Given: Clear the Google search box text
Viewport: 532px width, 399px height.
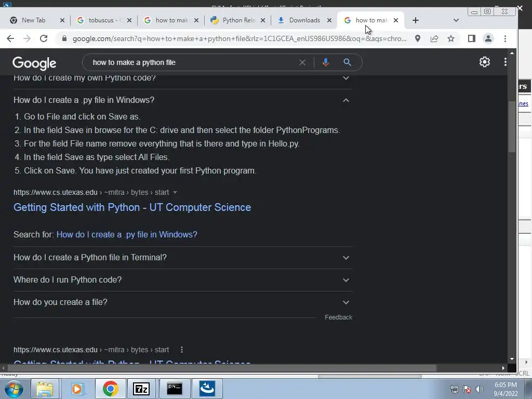Looking at the screenshot, I should click(302, 62).
